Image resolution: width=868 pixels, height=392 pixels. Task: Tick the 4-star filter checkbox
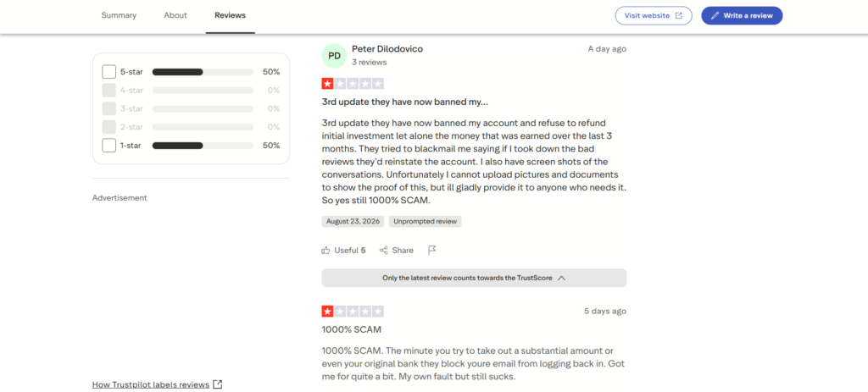click(x=109, y=90)
